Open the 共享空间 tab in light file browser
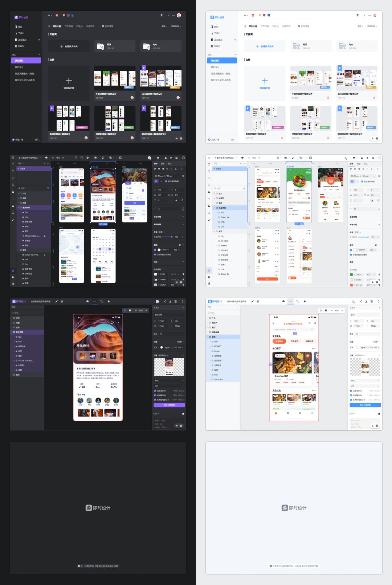Viewport: 392px width, 585px height. (x=286, y=26)
